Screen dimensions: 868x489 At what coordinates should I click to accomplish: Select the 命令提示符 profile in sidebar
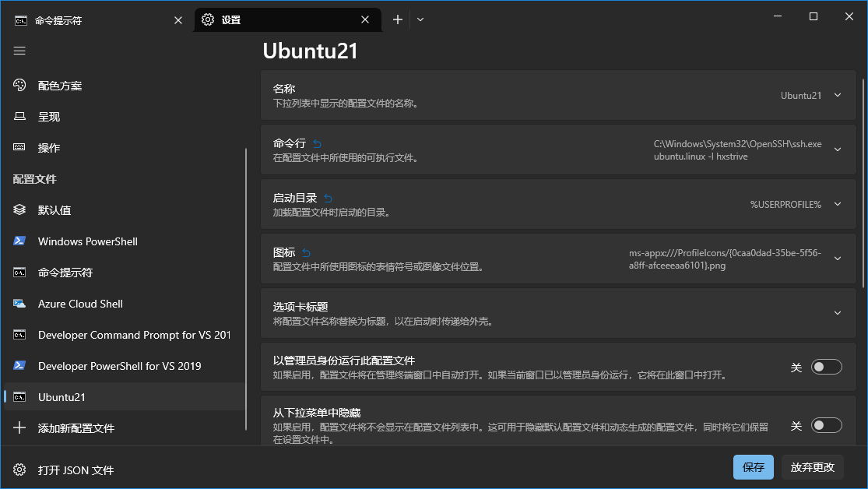(125, 273)
